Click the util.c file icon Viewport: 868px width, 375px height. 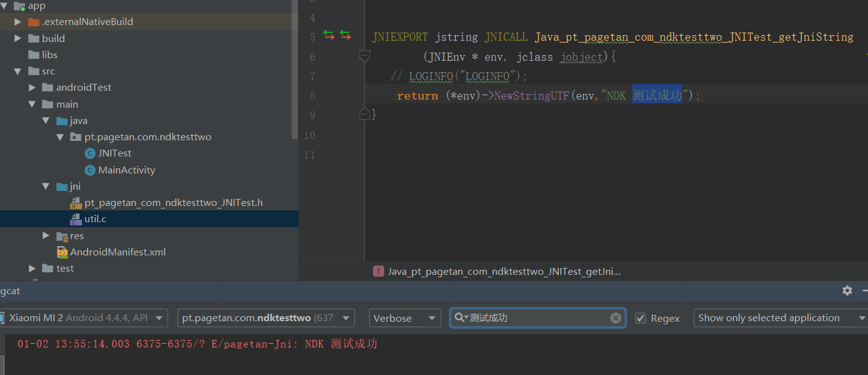point(76,219)
